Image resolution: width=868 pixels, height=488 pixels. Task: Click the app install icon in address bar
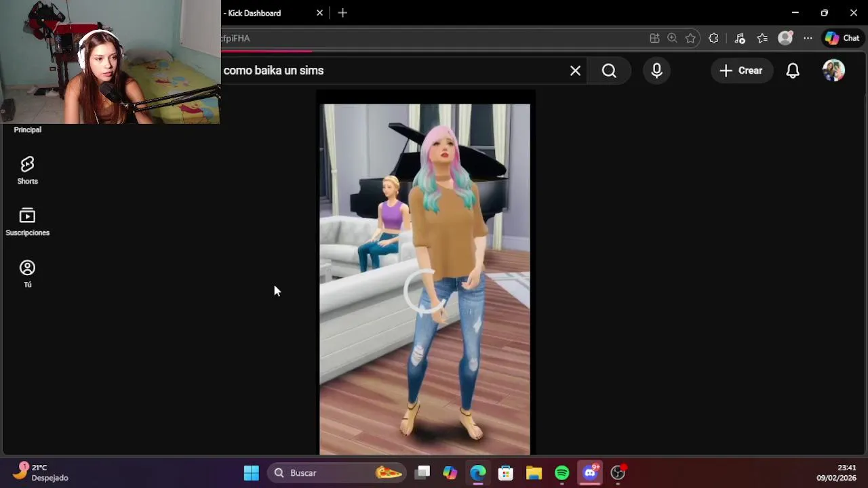(654, 38)
